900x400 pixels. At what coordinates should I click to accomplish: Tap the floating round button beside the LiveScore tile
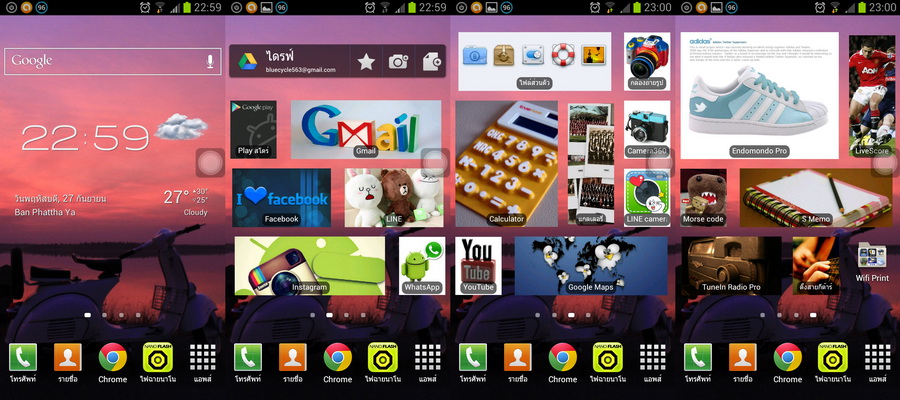[x=885, y=163]
